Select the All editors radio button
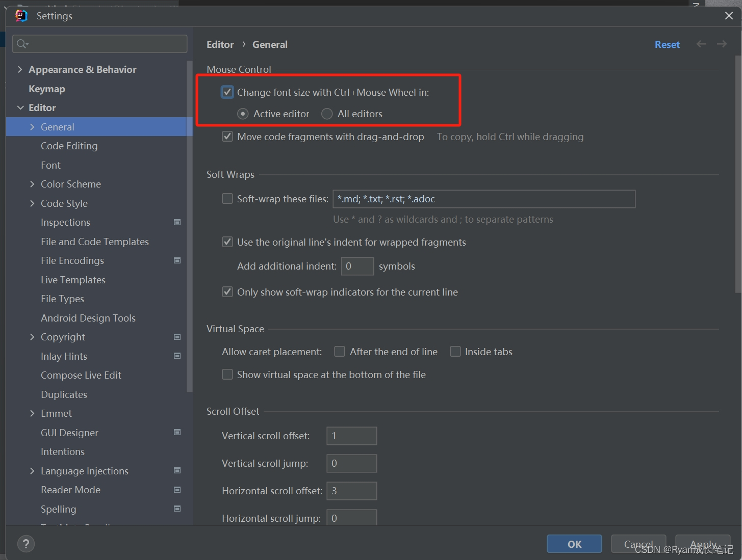This screenshot has width=742, height=560. [x=327, y=114]
